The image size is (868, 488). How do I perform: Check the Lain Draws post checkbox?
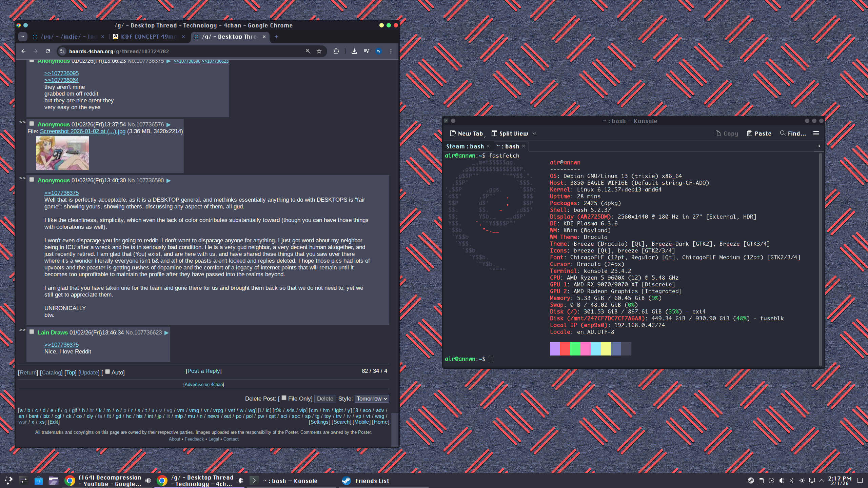pyautogui.click(x=32, y=332)
